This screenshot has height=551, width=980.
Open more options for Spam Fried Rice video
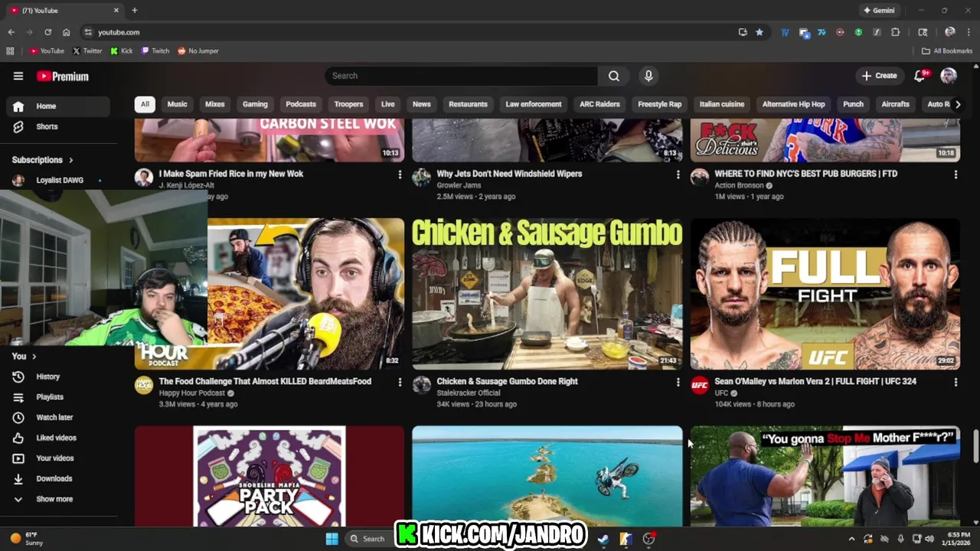click(399, 174)
